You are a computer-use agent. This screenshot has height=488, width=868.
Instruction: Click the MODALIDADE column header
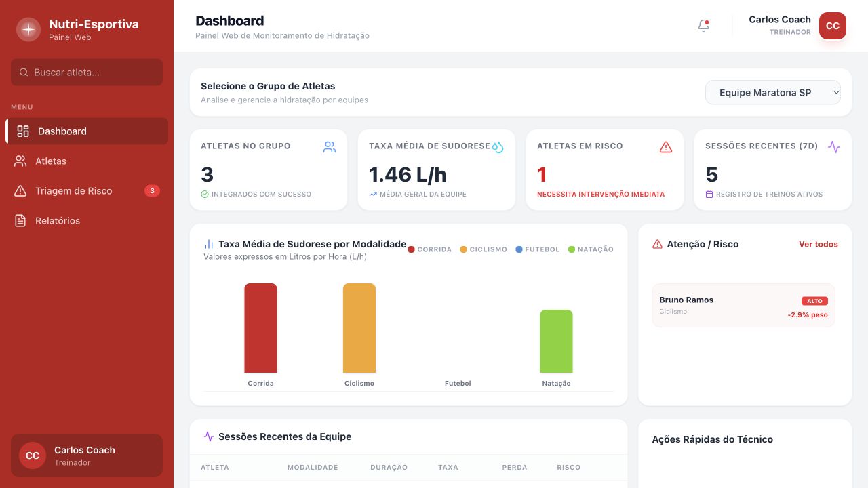(313, 467)
